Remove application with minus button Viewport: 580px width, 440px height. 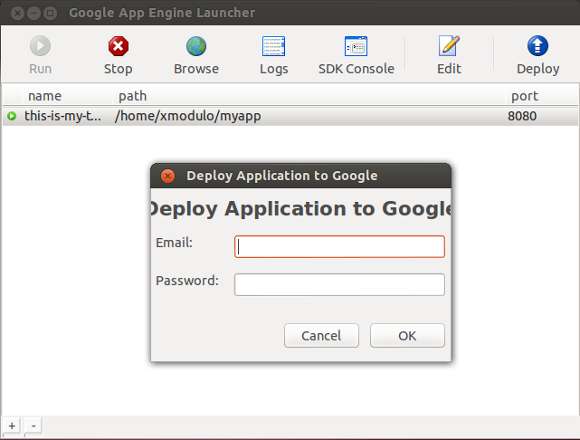(x=33, y=426)
